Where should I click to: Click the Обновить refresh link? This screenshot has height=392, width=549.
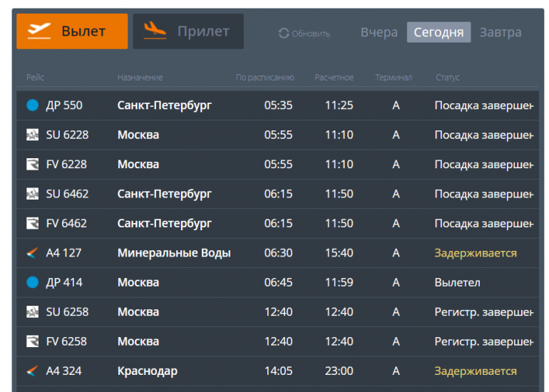tap(311, 33)
